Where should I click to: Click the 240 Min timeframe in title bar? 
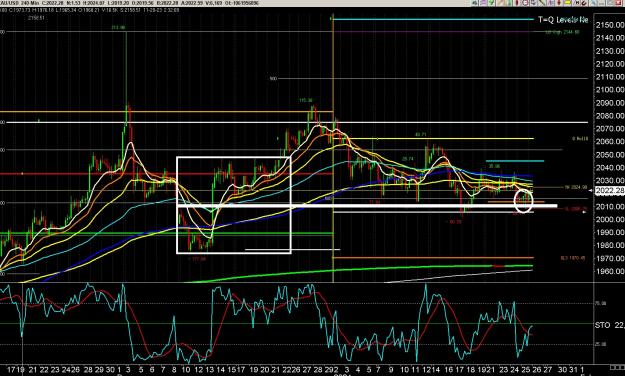pyautogui.click(x=31, y=3)
